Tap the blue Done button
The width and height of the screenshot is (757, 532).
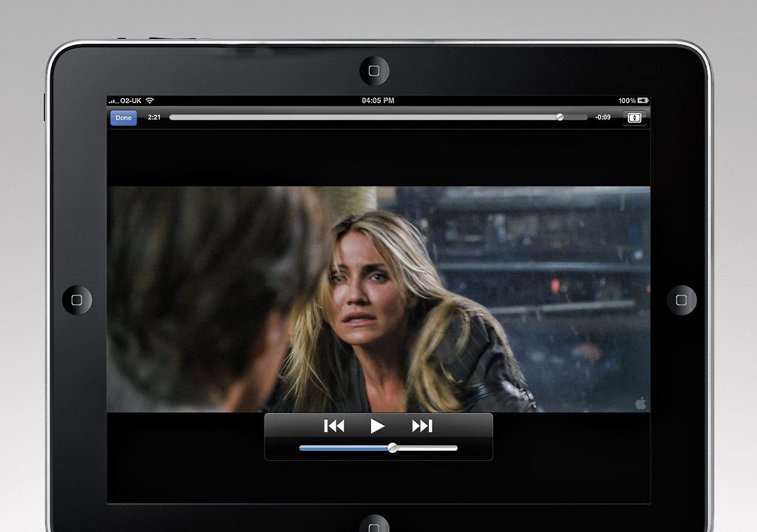(123, 117)
